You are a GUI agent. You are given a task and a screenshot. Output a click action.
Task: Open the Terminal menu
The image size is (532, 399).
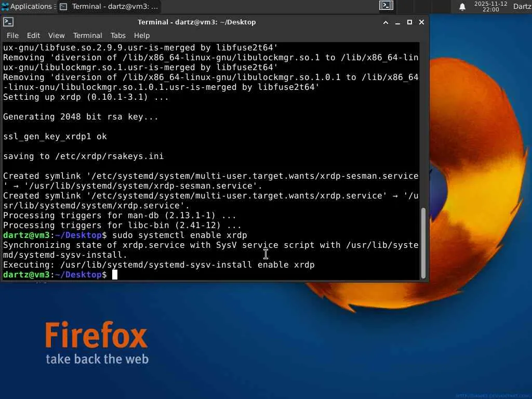click(87, 35)
